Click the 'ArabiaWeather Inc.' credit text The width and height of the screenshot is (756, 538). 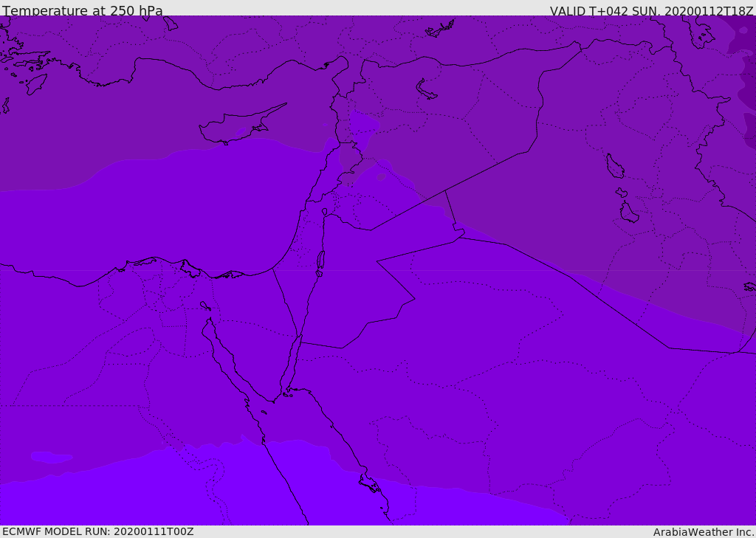click(704, 532)
